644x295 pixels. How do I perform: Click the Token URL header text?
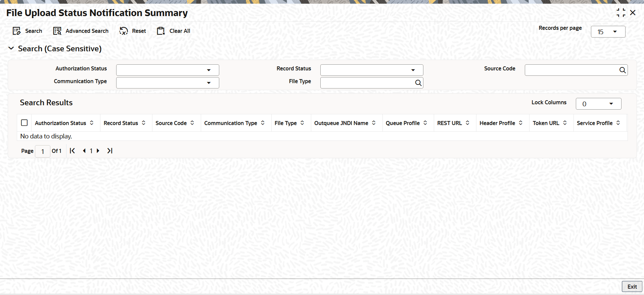tap(546, 123)
